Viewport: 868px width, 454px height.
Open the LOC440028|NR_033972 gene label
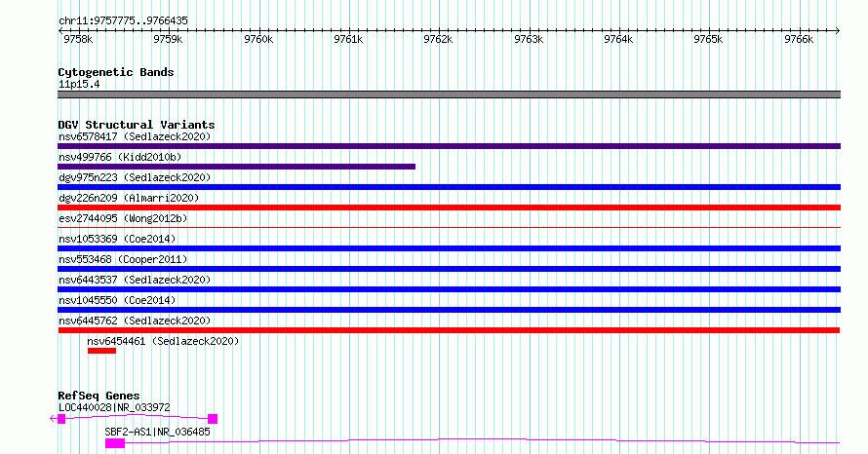tap(114, 407)
